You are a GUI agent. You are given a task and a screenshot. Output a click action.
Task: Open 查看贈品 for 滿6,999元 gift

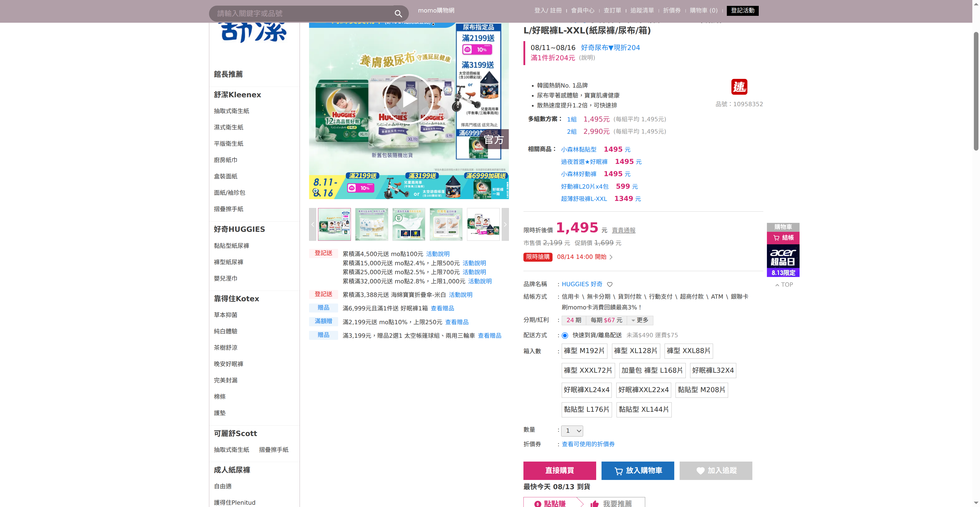pyautogui.click(x=442, y=308)
